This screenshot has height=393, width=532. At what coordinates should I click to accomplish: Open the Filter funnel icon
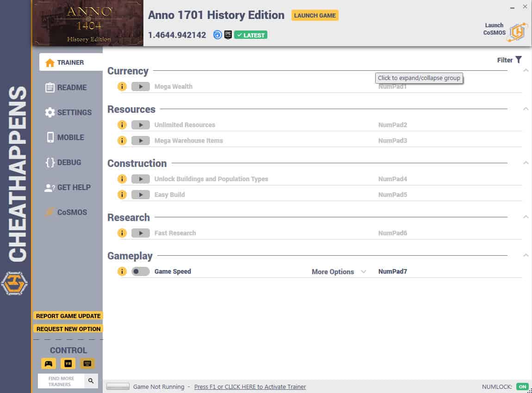519,60
